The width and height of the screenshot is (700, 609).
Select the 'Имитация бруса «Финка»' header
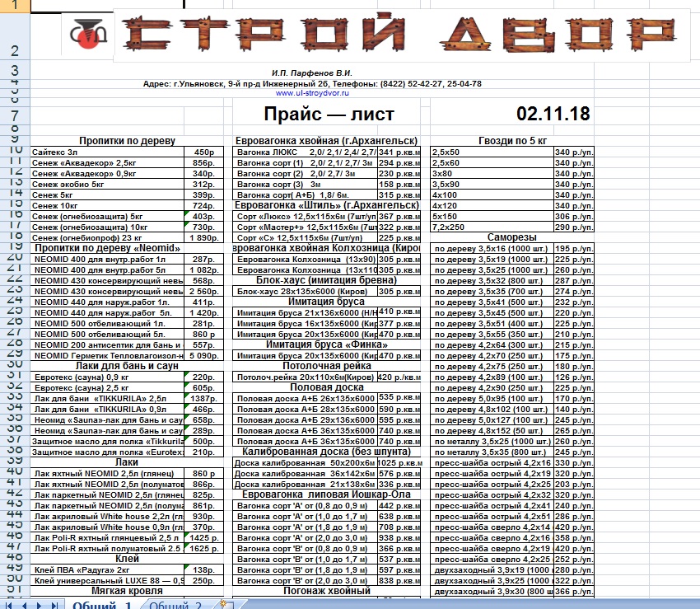tap(327, 344)
